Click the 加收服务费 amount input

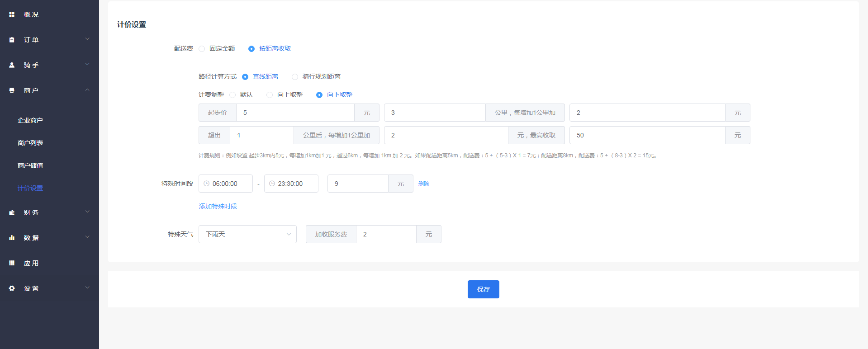(386, 234)
